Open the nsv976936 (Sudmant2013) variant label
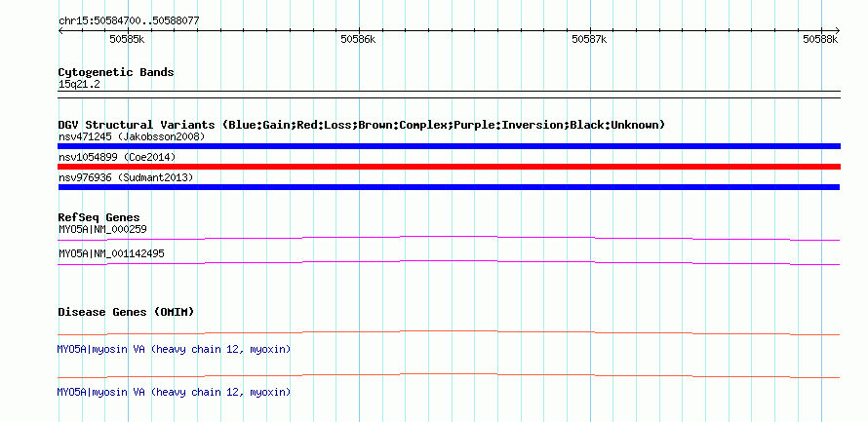This screenshot has width=868, height=422. click(x=126, y=177)
